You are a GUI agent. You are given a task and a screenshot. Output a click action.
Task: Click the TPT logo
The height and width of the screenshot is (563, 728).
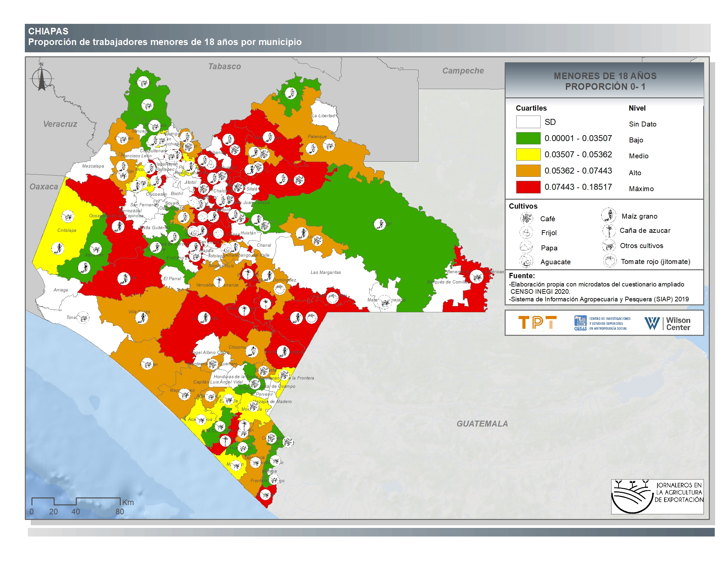pyautogui.click(x=537, y=323)
